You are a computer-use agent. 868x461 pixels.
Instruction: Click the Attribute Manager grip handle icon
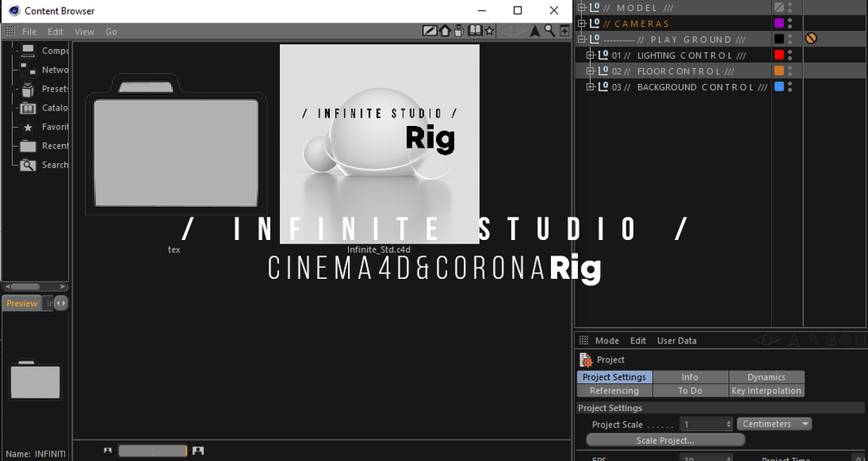pyautogui.click(x=584, y=340)
